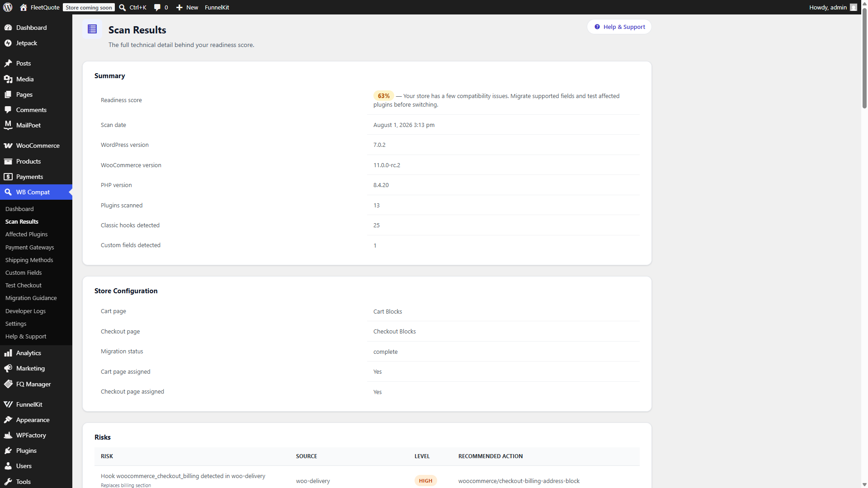Click the Store coming soon badge

(89, 7)
